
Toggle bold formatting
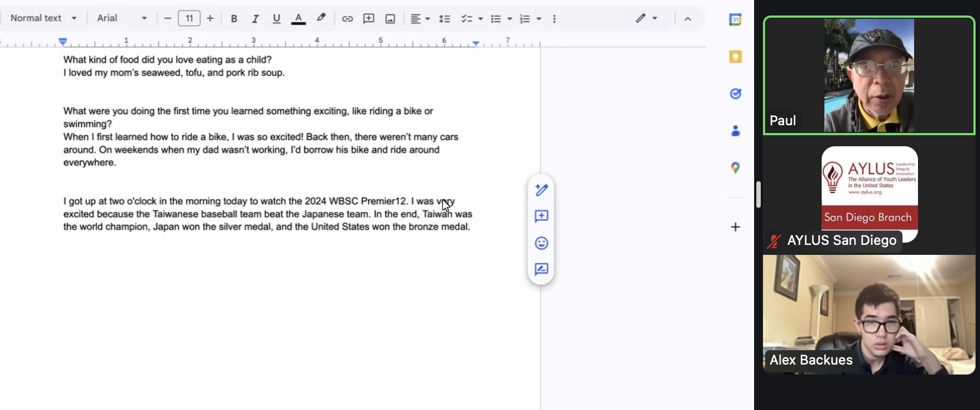(x=234, y=18)
